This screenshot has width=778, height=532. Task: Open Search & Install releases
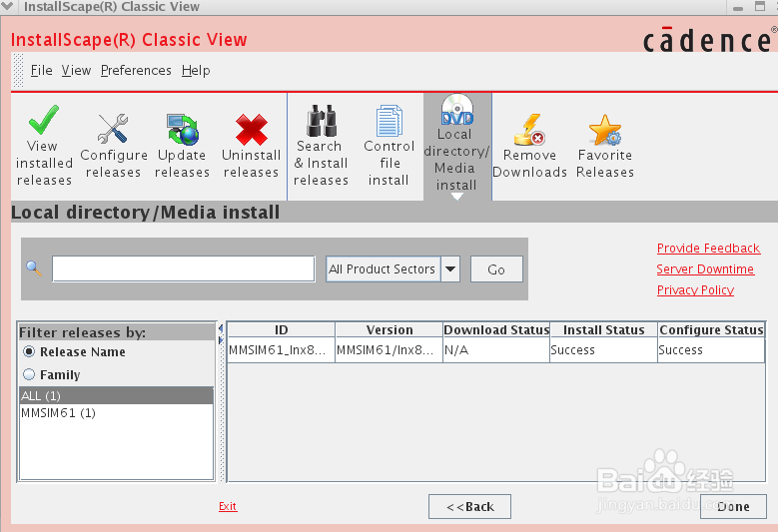(321, 146)
